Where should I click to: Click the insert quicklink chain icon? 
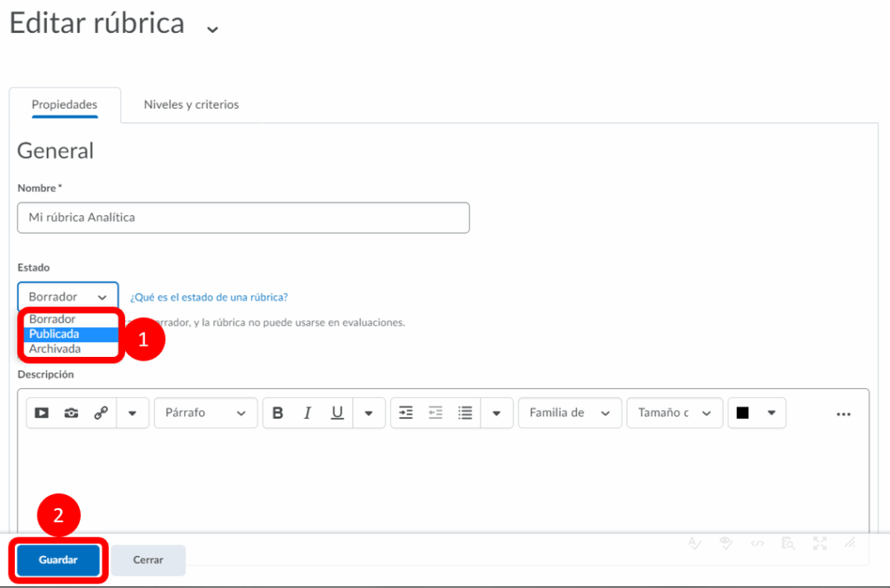(101, 413)
